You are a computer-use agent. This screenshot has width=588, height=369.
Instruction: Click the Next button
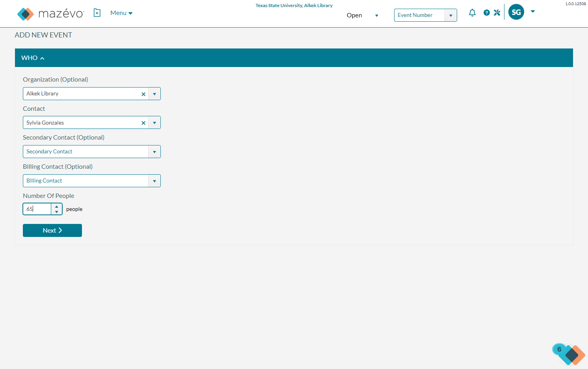click(x=52, y=231)
